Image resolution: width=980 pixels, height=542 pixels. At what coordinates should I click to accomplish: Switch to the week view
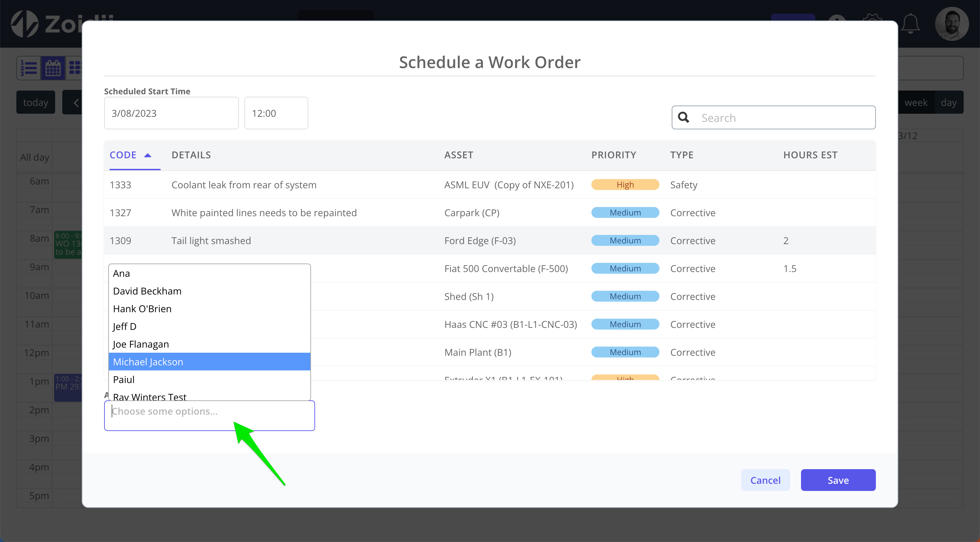tap(916, 102)
